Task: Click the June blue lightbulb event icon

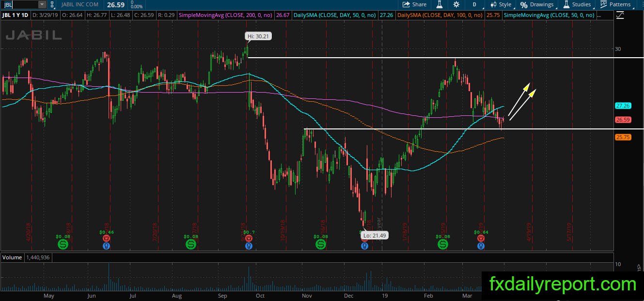Action: point(106,246)
